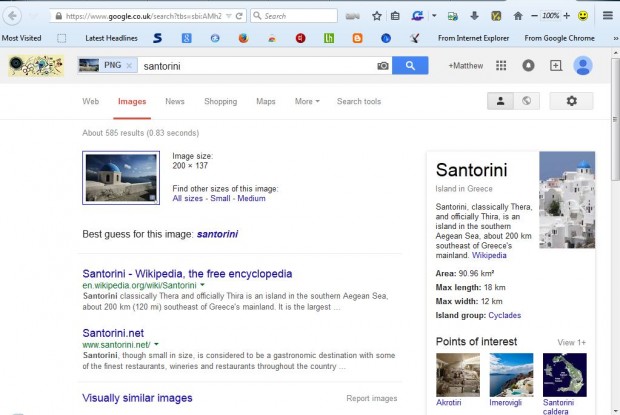
Task: Open options arrow beside www.santorini.net URL
Action: [156, 344]
